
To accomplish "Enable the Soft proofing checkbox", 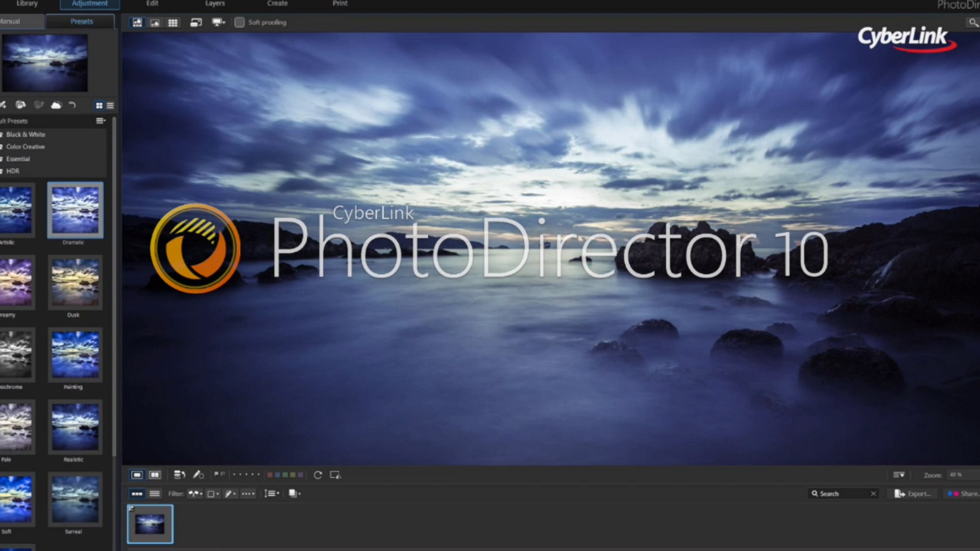I will (x=239, y=22).
